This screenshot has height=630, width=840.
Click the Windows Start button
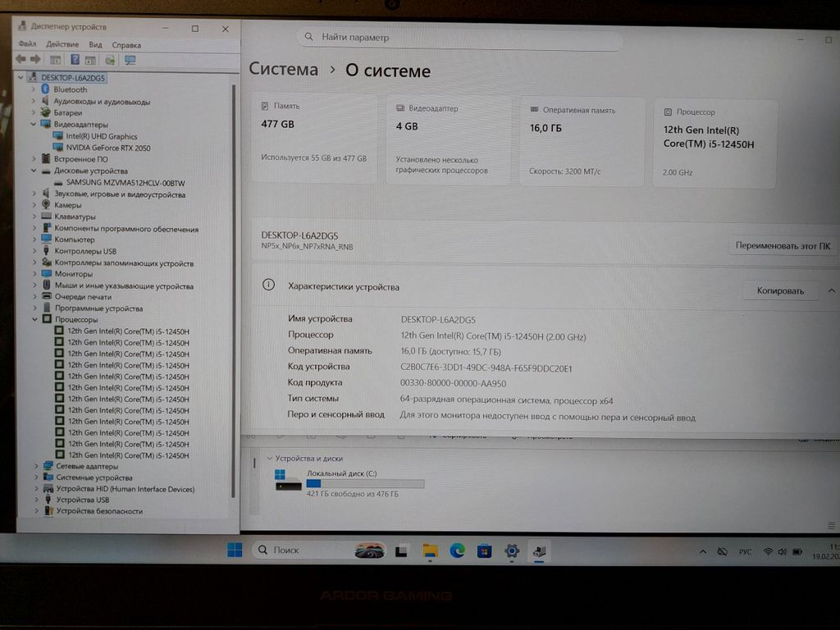coord(235,550)
